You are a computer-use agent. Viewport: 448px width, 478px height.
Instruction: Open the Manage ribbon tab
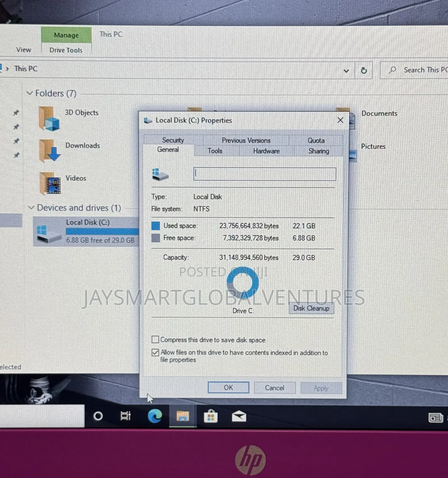pyautogui.click(x=66, y=35)
